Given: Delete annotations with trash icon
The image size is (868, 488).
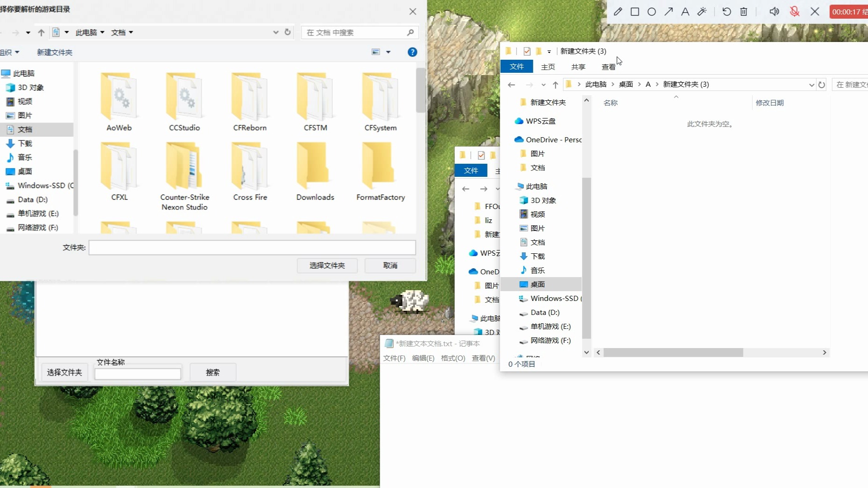Looking at the screenshot, I should (744, 12).
